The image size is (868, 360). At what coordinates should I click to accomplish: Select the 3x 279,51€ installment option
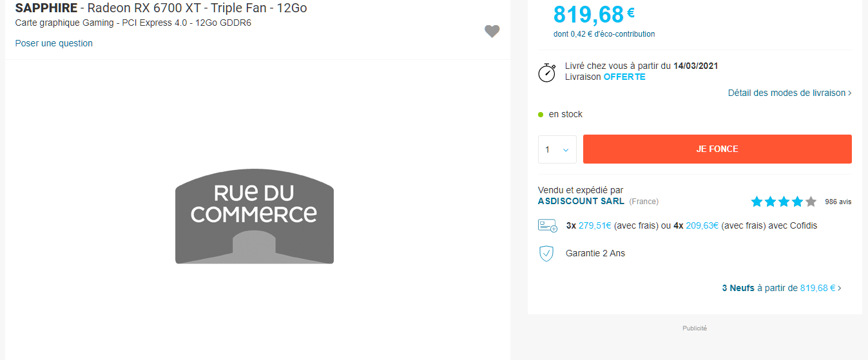tap(588, 225)
